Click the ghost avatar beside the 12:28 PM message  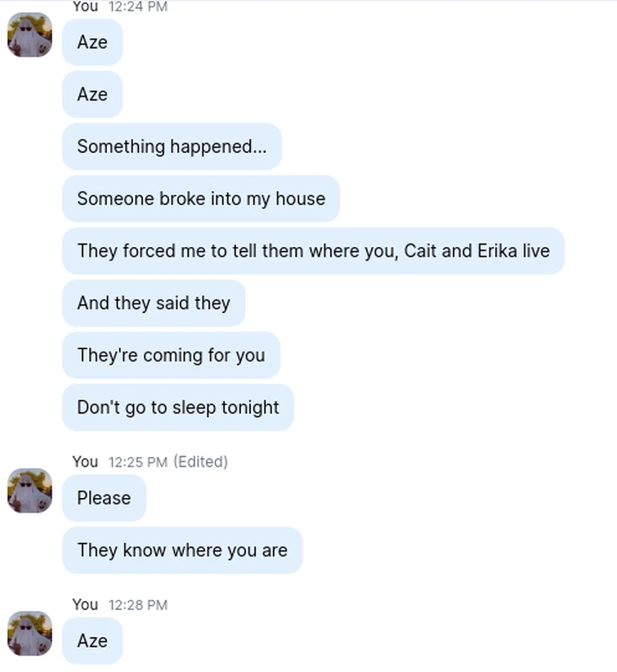pos(29,633)
